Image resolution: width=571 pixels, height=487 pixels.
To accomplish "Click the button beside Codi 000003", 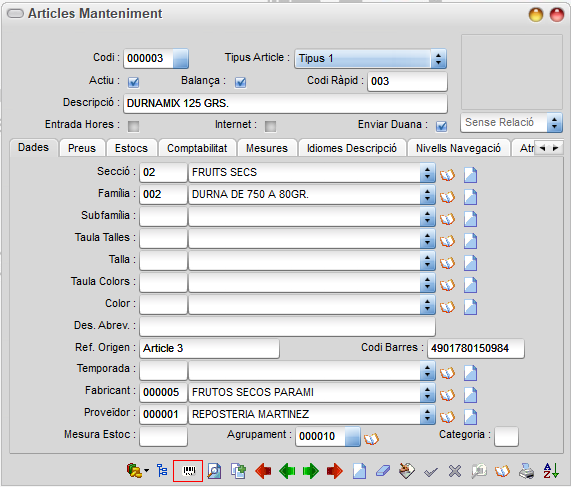I will tap(180, 59).
